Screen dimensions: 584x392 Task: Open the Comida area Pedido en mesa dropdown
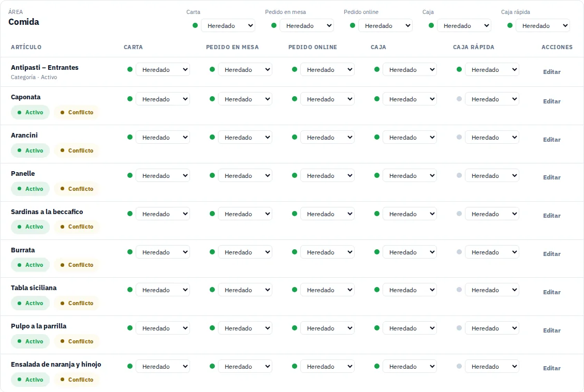[306, 26]
